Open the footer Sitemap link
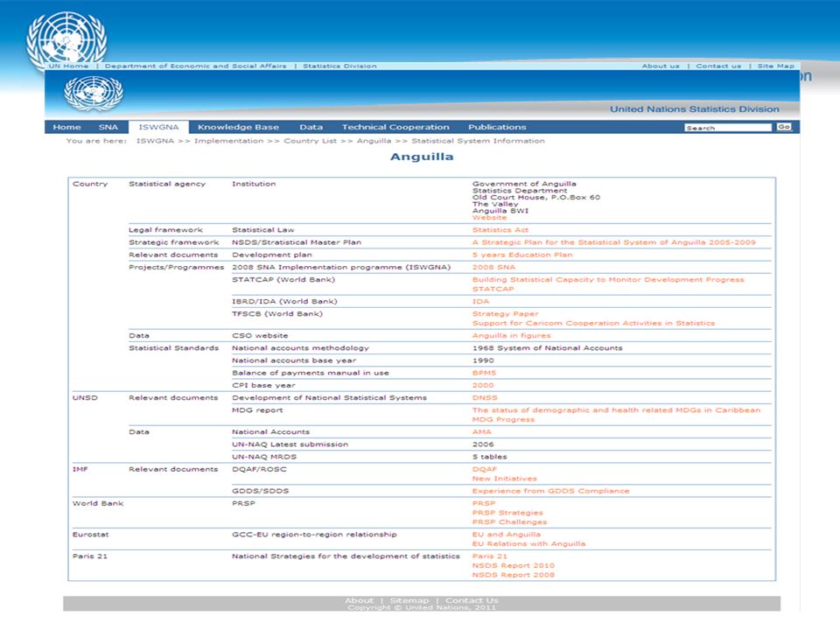 point(409,600)
